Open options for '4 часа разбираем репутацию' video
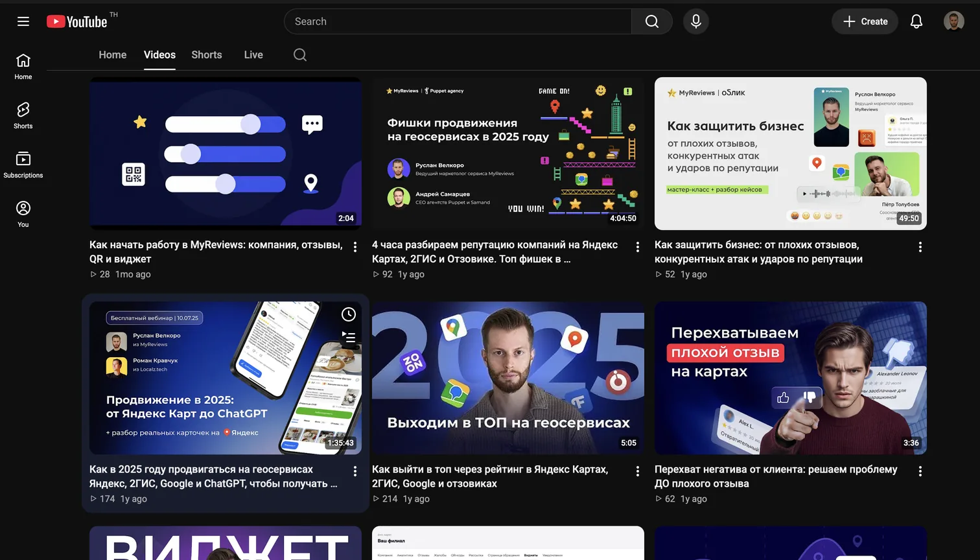The image size is (980, 560). pyautogui.click(x=638, y=247)
